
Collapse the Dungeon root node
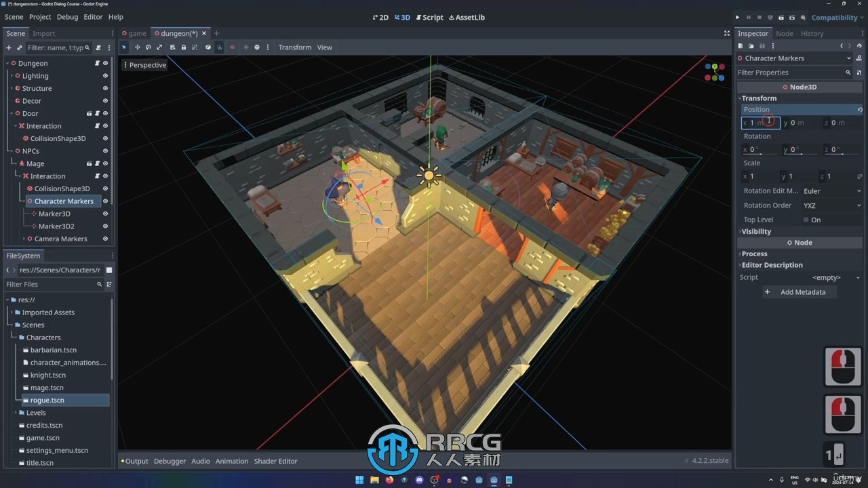point(7,63)
